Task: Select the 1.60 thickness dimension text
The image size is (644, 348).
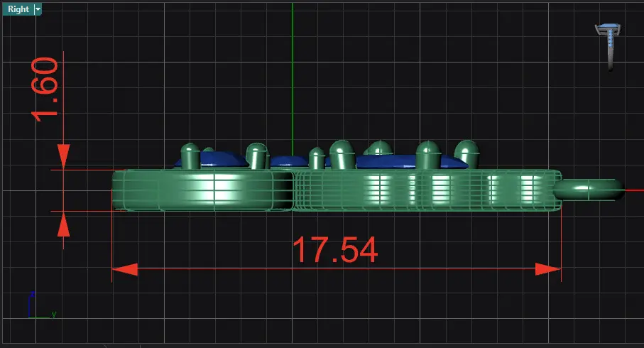Action: pos(45,89)
